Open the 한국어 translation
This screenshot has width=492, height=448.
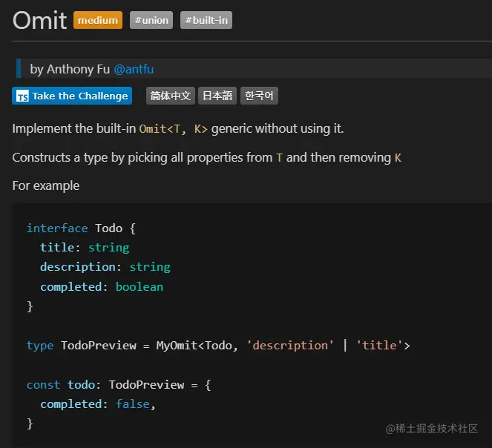[x=259, y=96]
